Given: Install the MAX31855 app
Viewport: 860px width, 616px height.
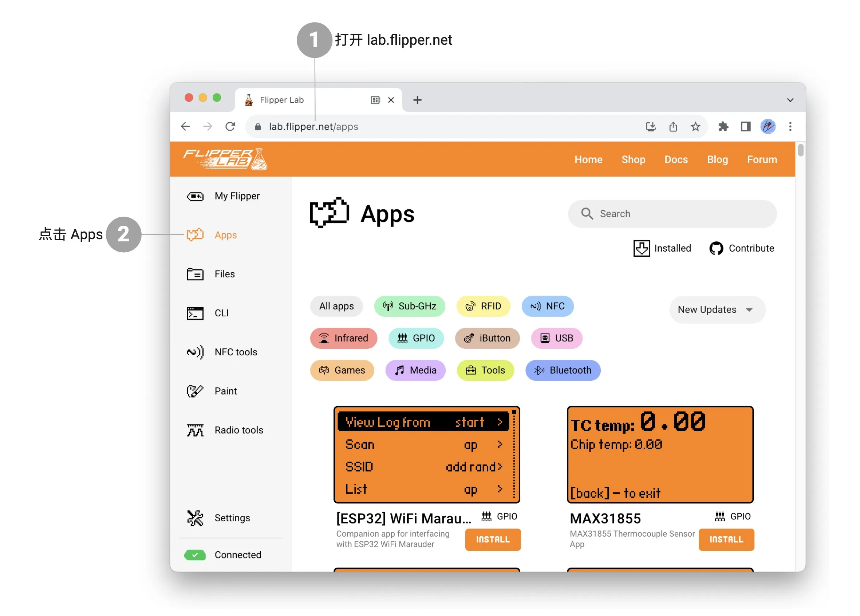Looking at the screenshot, I should pos(726,539).
